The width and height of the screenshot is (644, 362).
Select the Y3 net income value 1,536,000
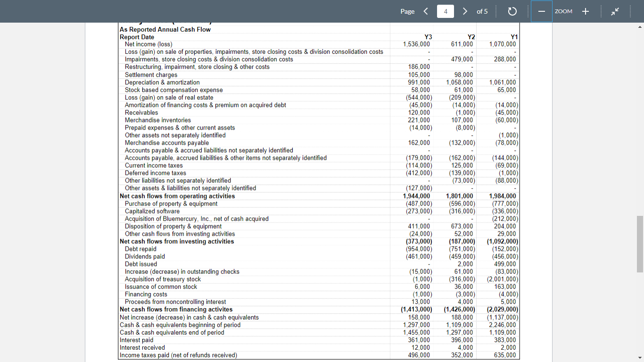416,44
